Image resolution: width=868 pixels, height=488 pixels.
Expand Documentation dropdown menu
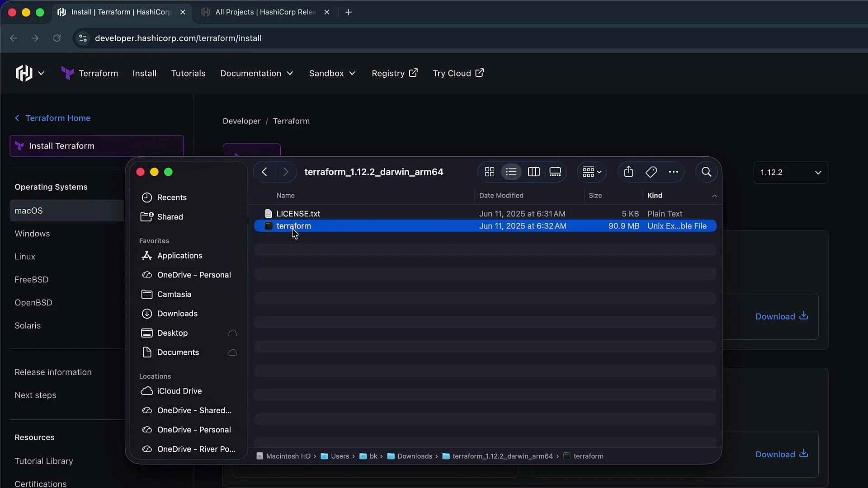257,73
